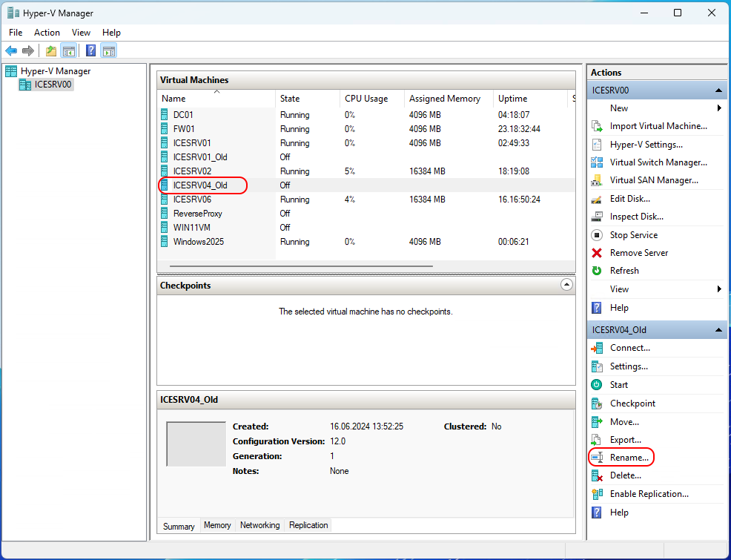Click the DC01 virtual machine icon
This screenshot has width=731, height=560.
[x=164, y=115]
